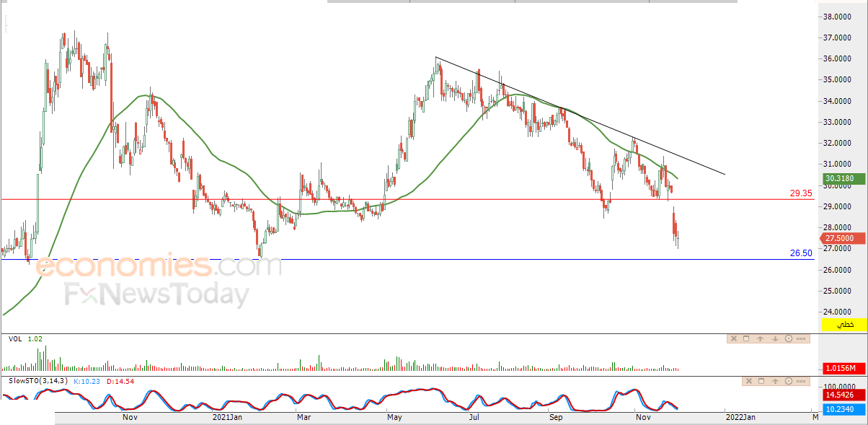Close the VOL indicator pane
868x425 pixels.
pyautogui.click(x=733, y=338)
